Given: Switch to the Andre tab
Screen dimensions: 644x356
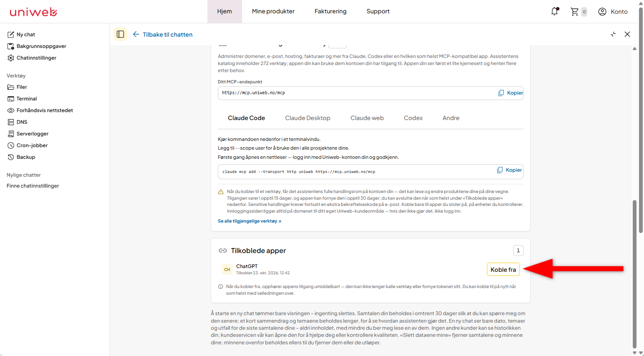Looking at the screenshot, I should pos(451,118).
